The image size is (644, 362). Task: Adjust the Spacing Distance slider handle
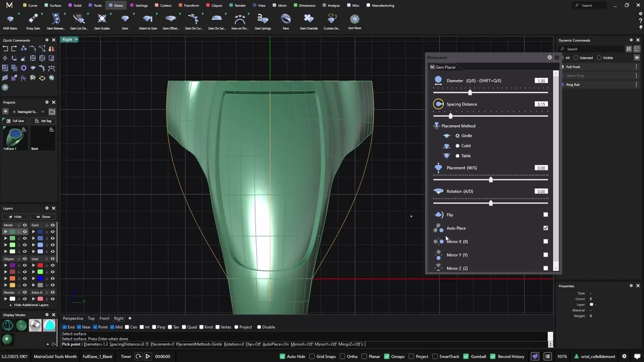point(450,116)
